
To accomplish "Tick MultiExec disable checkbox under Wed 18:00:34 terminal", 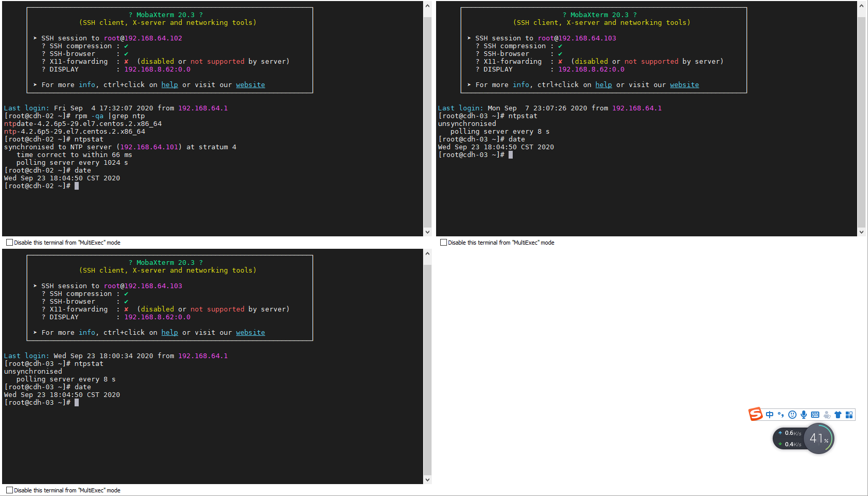I will point(9,490).
